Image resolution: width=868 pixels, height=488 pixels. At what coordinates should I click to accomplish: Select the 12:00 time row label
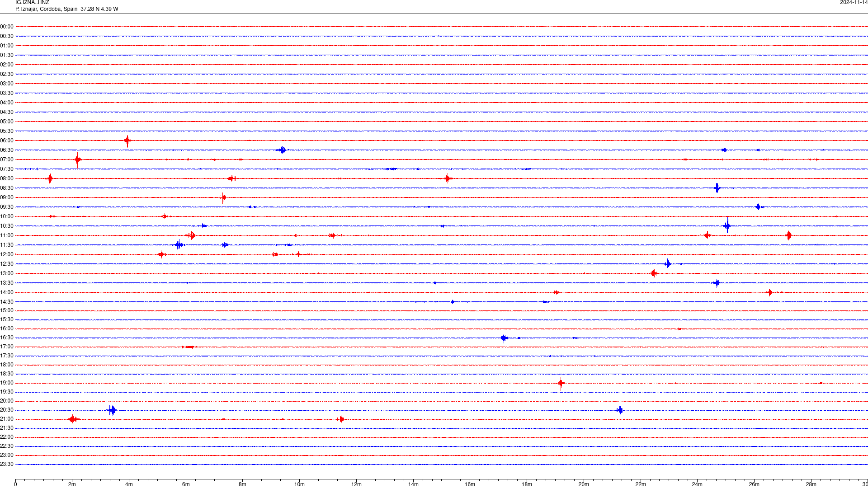point(7,254)
